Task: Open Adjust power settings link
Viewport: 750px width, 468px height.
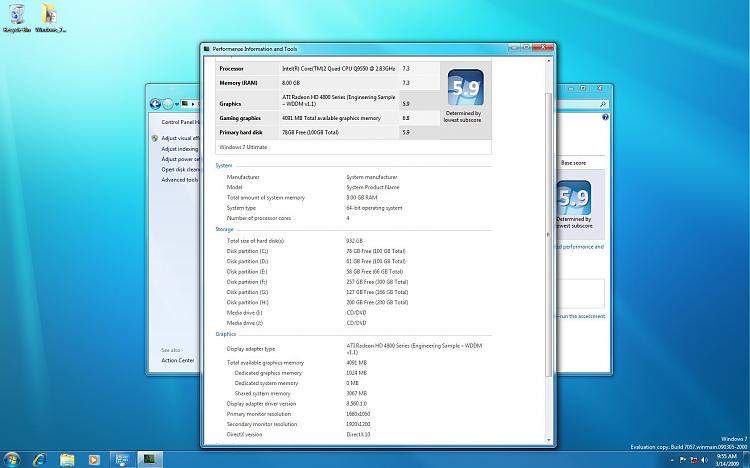Action: [x=180, y=159]
